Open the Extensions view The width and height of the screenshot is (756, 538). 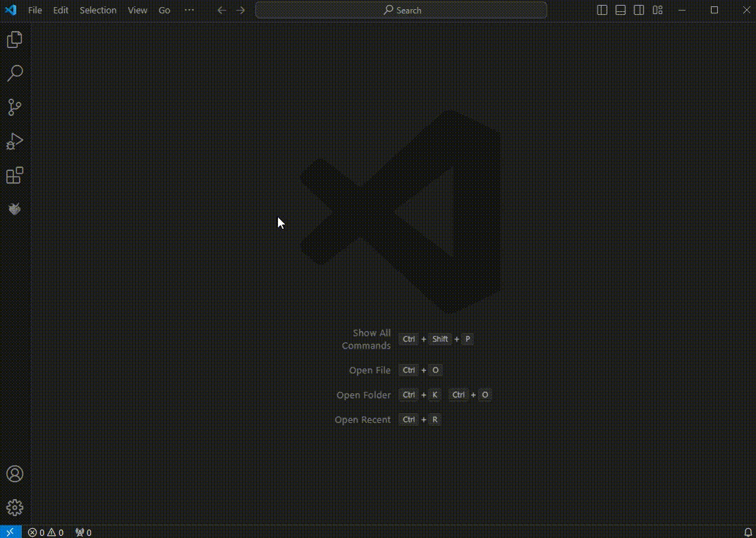point(15,175)
